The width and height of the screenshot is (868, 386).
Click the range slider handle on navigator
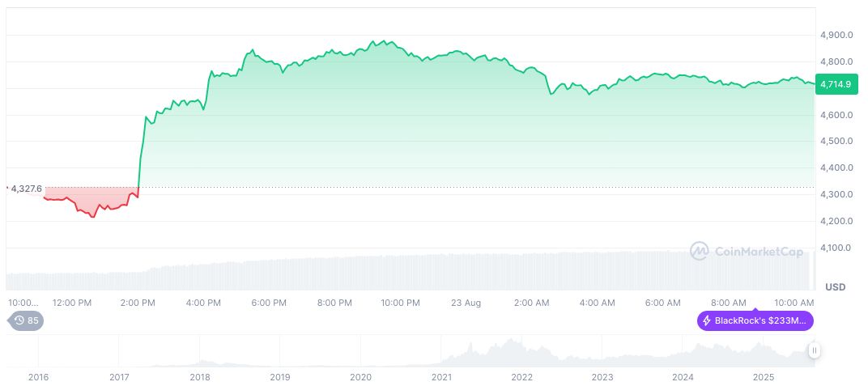814,350
